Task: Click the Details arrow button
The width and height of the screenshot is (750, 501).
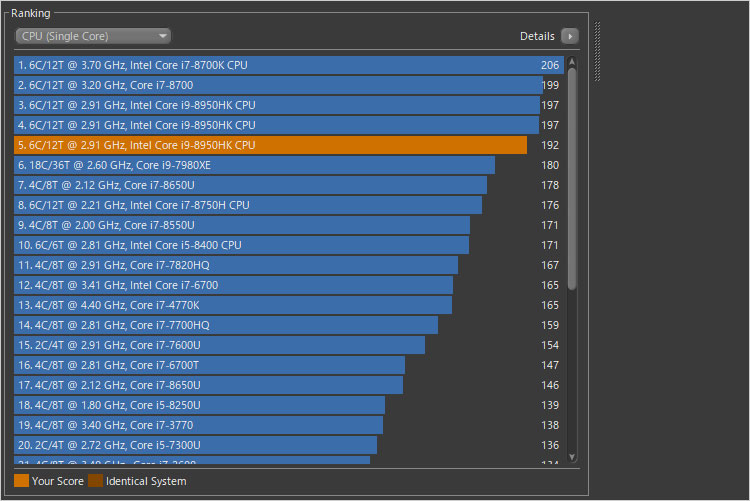Action: coord(569,36)
